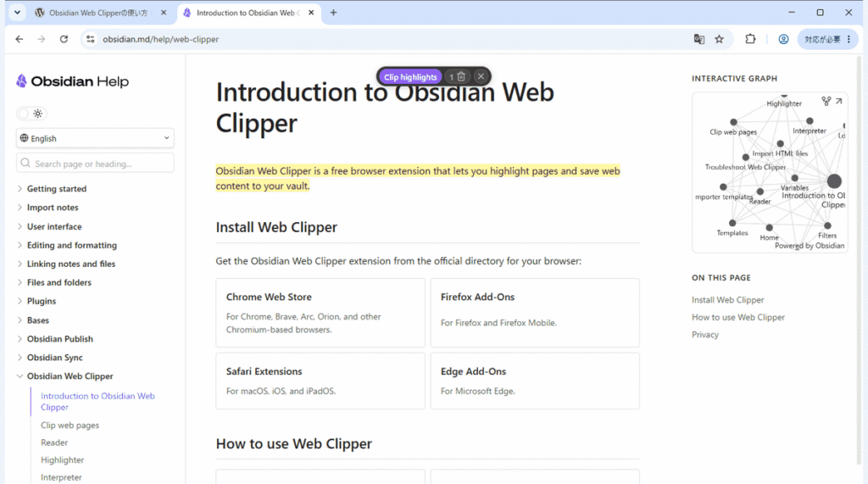
Task: Expand the Editing and formatting section
Action: click(x=71, y=245)
